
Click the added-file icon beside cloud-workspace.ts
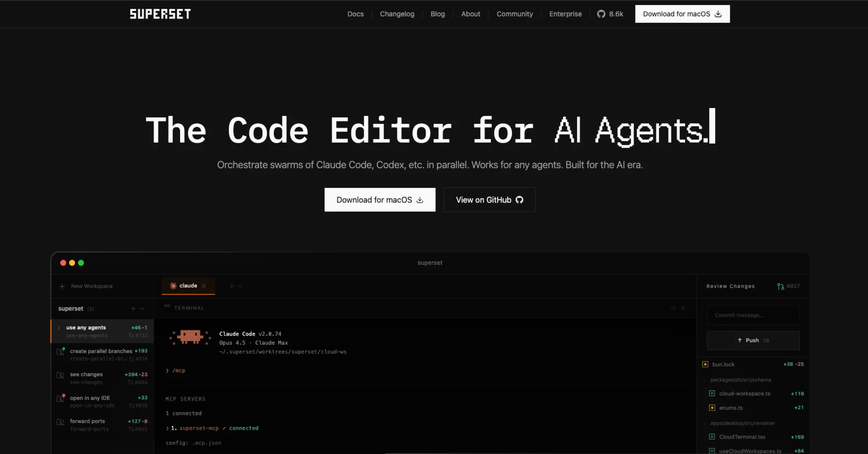(x=712, y=393)
